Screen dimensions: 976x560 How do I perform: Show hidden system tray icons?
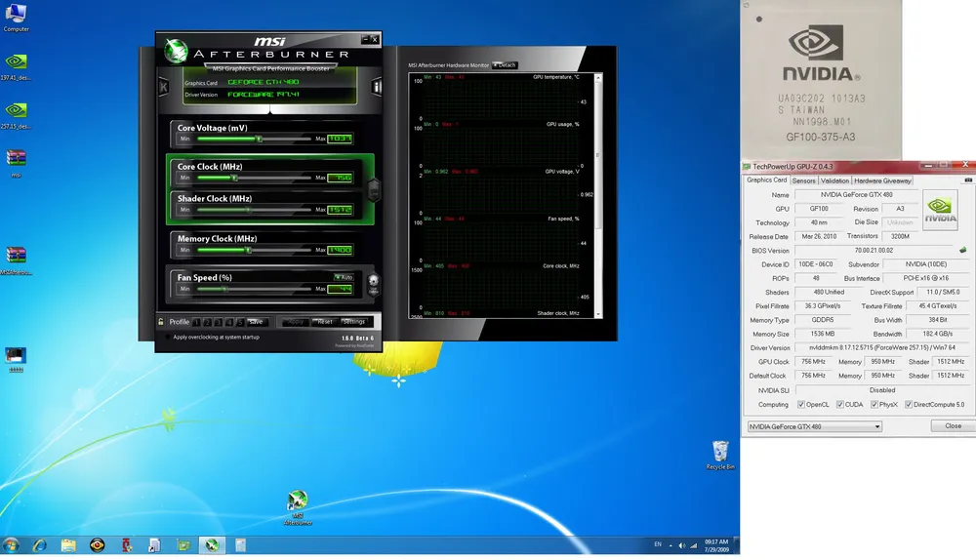tap(671, 544)
